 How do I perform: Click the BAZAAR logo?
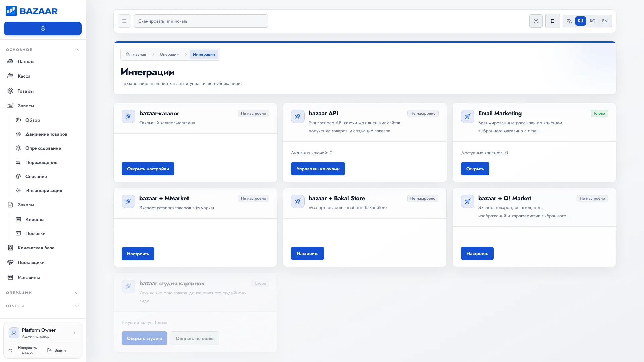pos(32,11)
